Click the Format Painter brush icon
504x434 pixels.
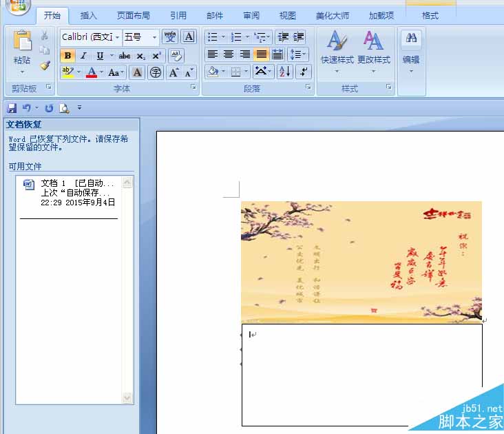tap(45, 65)
